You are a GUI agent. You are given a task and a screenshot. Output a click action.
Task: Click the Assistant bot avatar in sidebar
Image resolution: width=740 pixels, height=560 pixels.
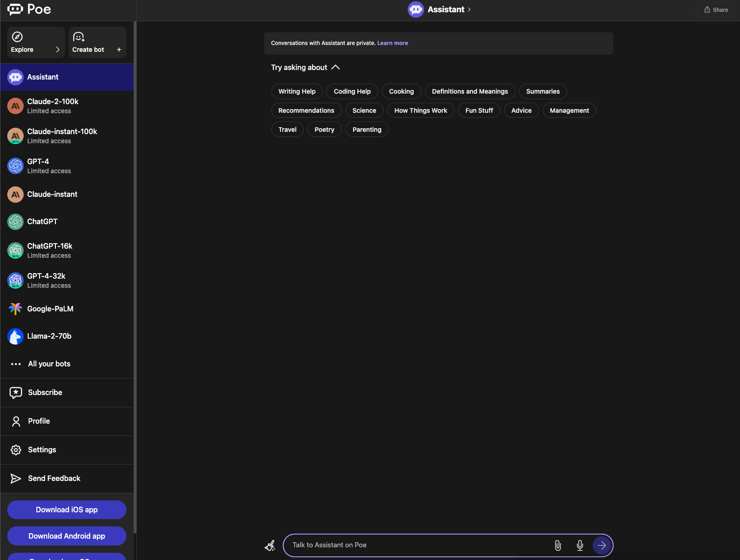coord(15,77)
